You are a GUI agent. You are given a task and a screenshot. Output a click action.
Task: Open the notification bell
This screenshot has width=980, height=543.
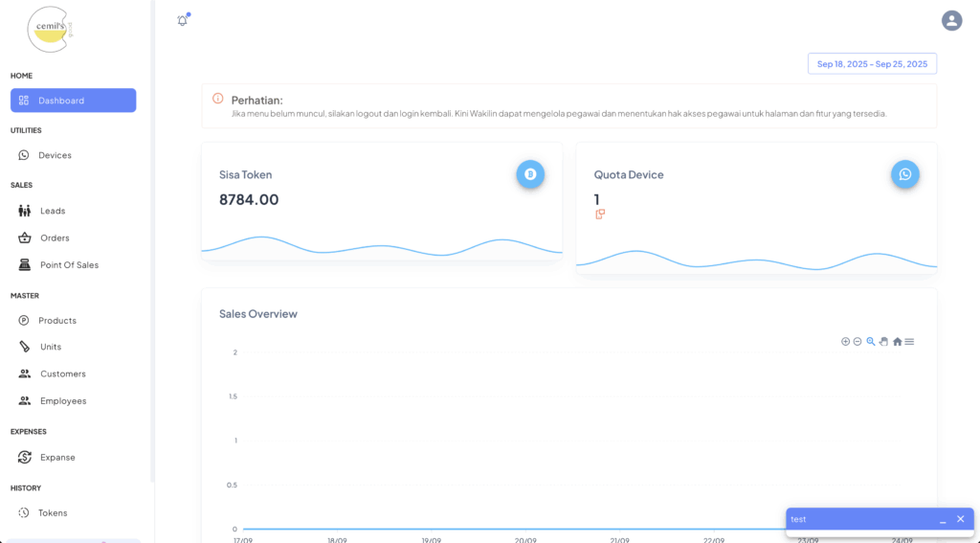(183, 21)
